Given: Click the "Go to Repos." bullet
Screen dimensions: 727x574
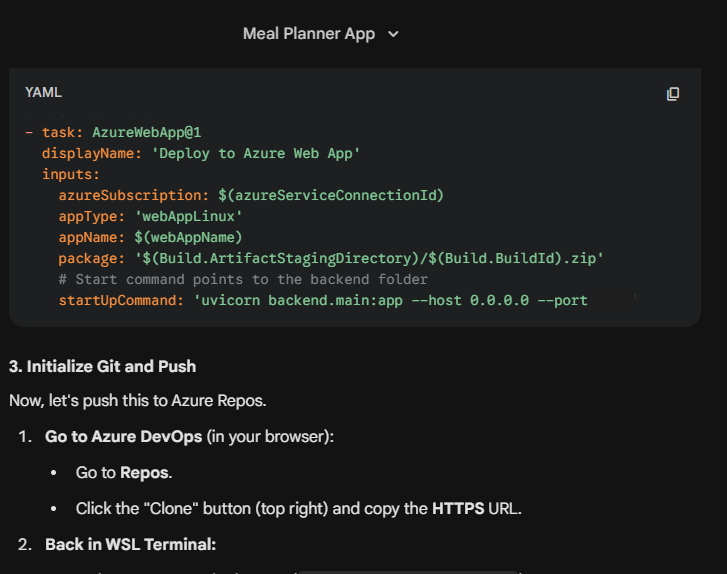Looking at the screenshot, I should [x=124, y=472].
